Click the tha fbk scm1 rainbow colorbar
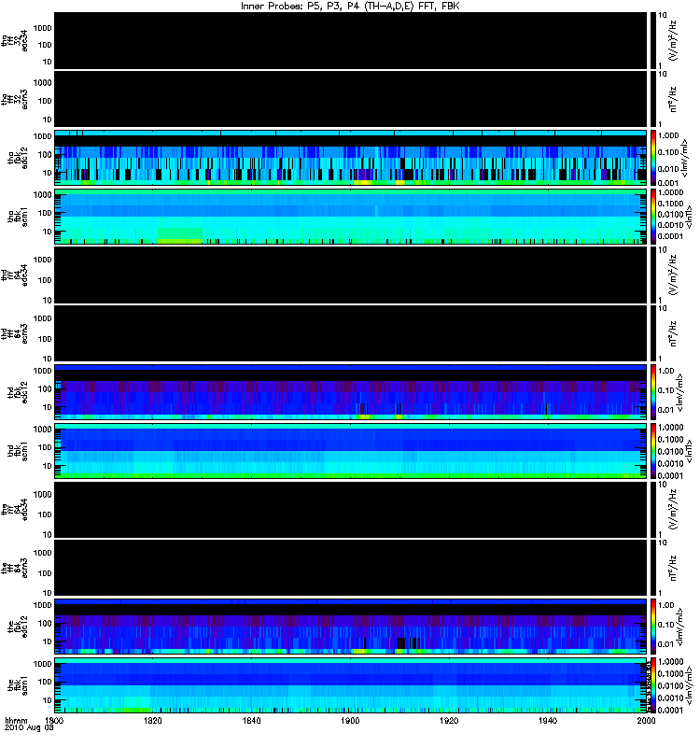This screenshot has width=700, height=747. click(653, 217)
